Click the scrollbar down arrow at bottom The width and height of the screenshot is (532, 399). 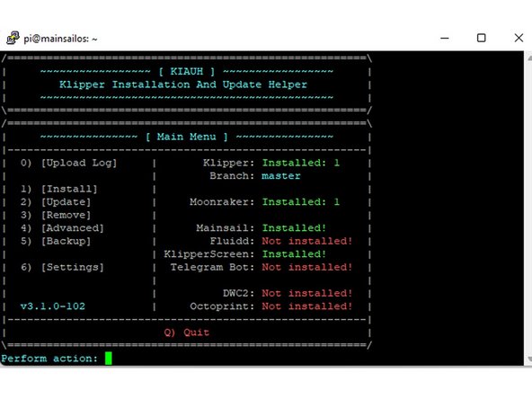(x=529, y=359)
